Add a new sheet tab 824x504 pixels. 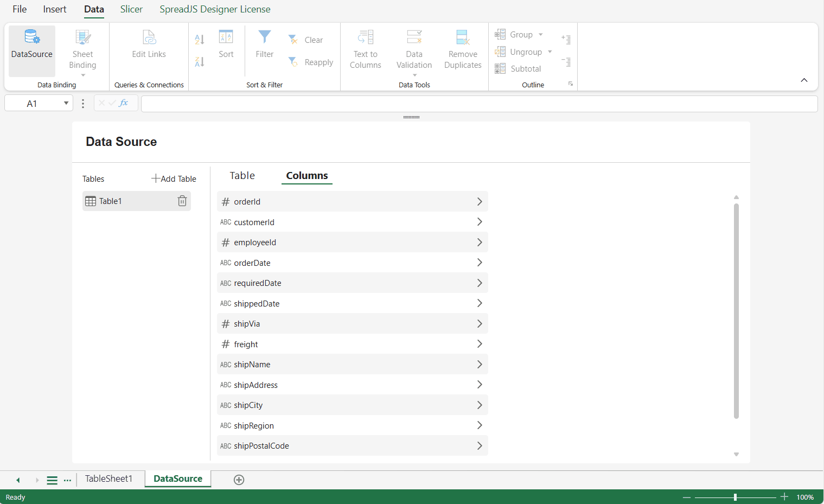pyautogui.click(x=239, y=480)
